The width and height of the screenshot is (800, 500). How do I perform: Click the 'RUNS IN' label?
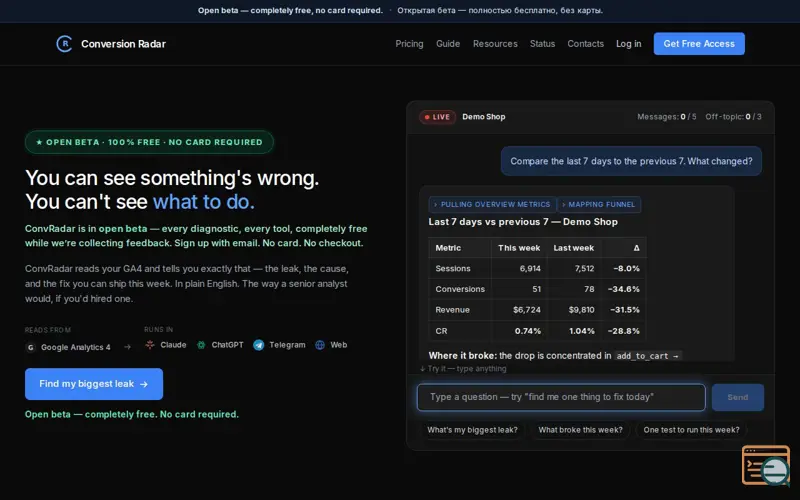pos(159,330)
